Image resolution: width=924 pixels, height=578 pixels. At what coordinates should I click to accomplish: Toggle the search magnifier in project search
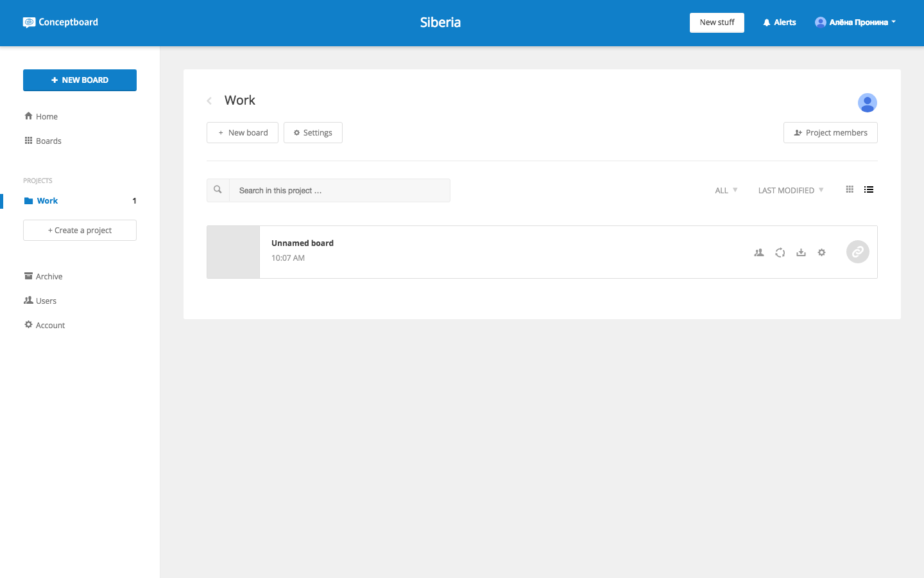click(218, 189)
